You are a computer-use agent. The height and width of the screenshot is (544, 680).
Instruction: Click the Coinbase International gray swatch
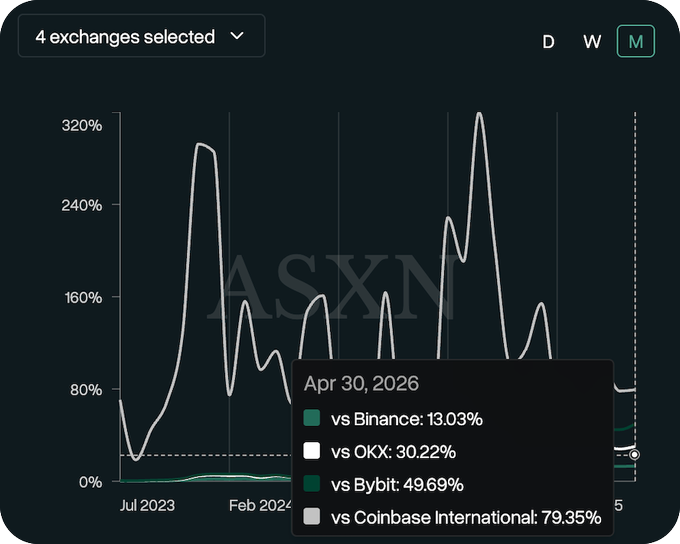click(x=311, y=516)
